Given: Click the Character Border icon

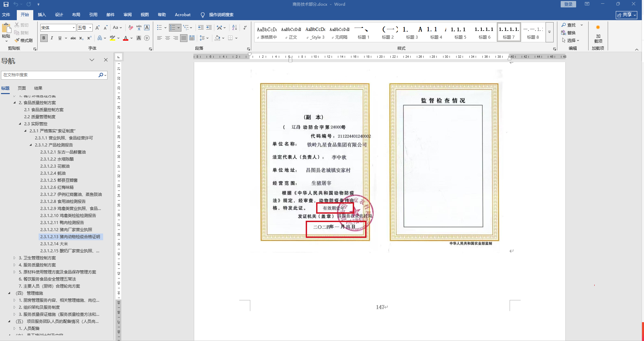Looking at the screenshot, I should (x=147, y=28).
